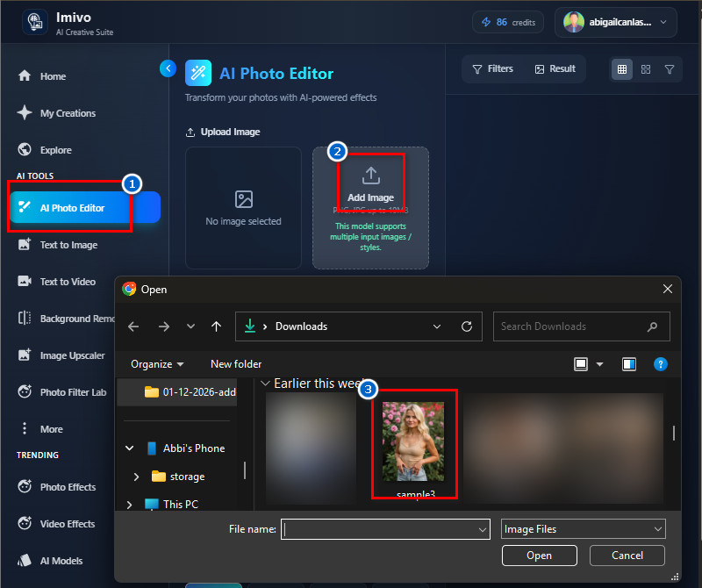Close the Open dialog
The image size is (702, 588).
pos(668,289)
